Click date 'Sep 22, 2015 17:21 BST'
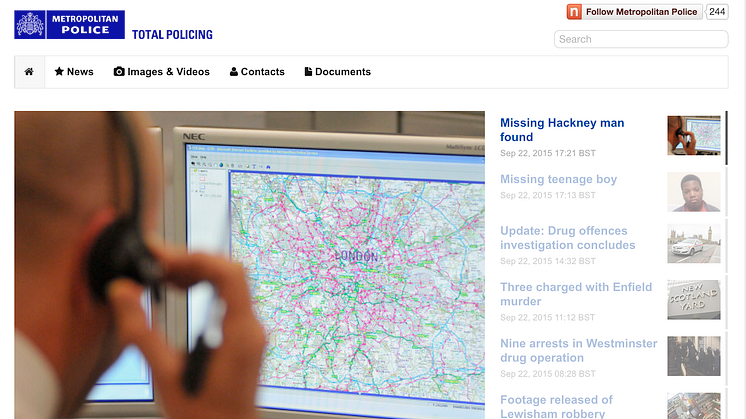 [x=548, y=153]
